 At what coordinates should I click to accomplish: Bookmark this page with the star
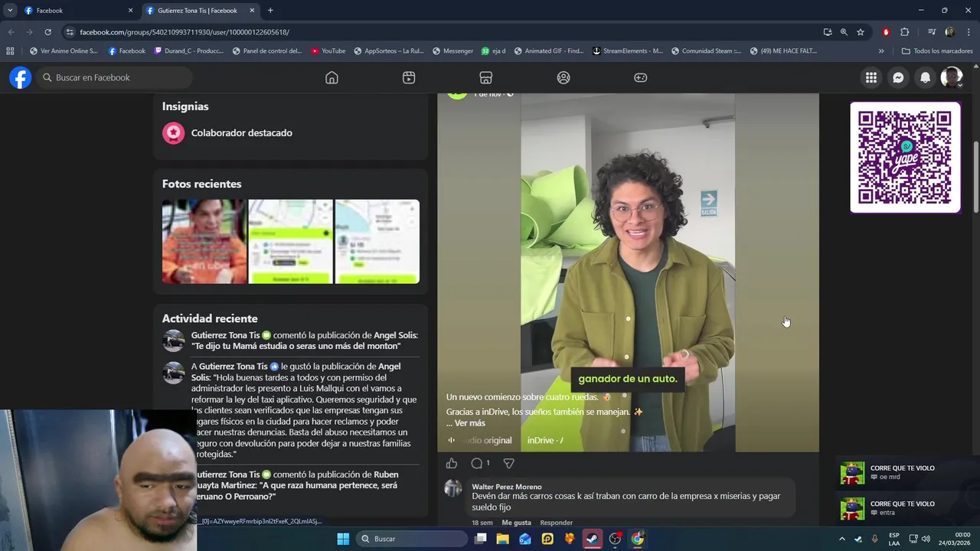[861, 32]
